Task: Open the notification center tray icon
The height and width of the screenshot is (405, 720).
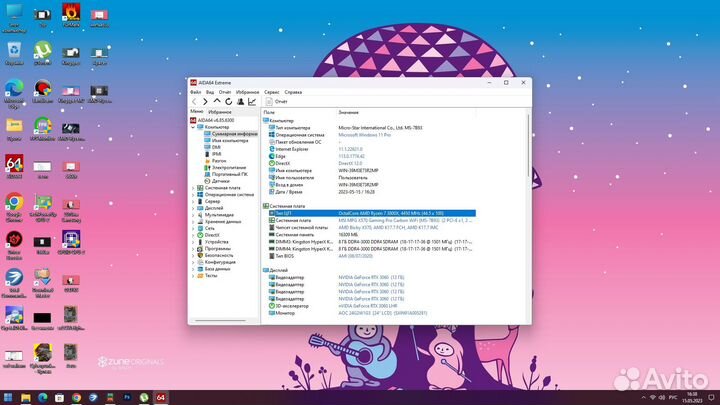Action: click(x=711, y=397)
